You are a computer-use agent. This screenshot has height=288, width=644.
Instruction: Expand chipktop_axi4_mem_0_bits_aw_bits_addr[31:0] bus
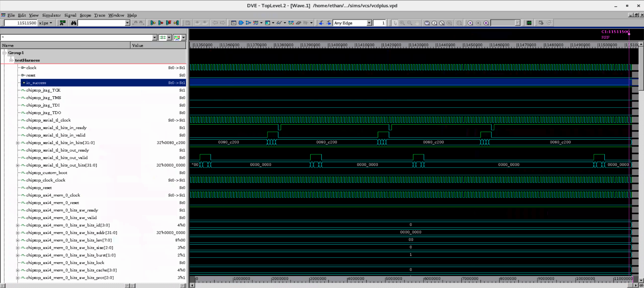coord(17,233)
